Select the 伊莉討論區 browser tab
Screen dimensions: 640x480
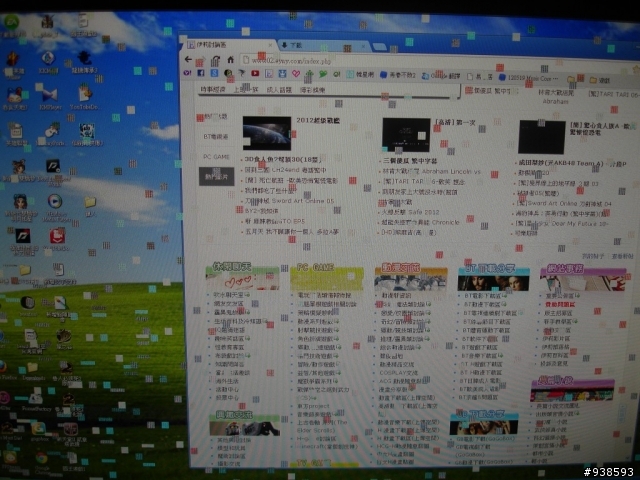tap(231, 44)
